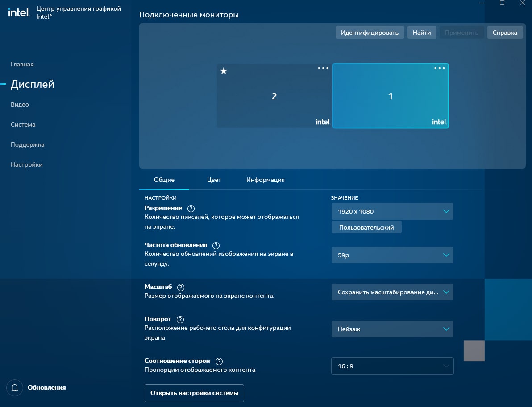Image resolution: width=532 pixels, height=407 pixels.
Task: Switch to the Общие tab
Action: tap(164, 180)
